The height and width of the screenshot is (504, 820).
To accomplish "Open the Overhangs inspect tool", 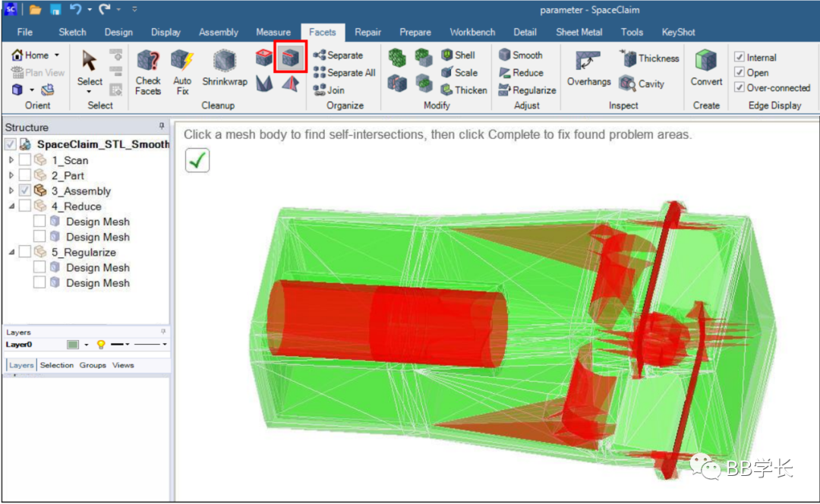I will (589, 68).
